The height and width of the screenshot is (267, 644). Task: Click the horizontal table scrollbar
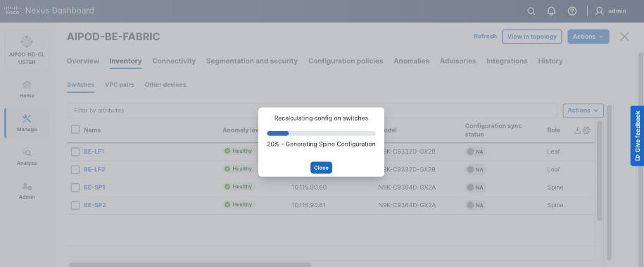tap(190, 264)
